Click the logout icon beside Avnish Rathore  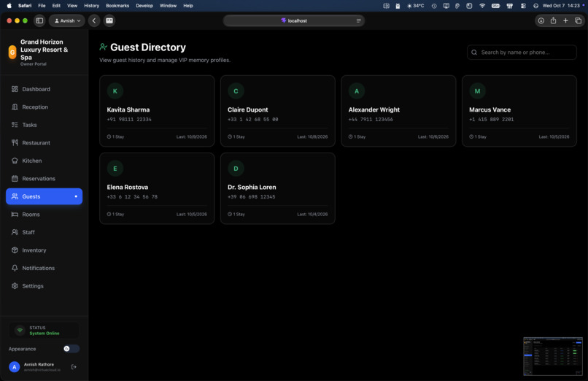(74, 366)
